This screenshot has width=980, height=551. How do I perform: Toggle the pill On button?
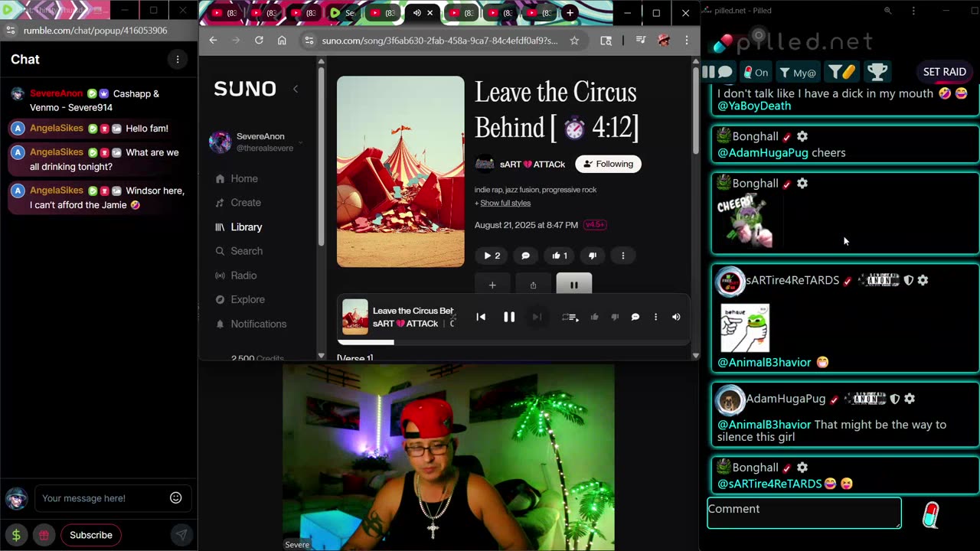(x=756, y=73)
